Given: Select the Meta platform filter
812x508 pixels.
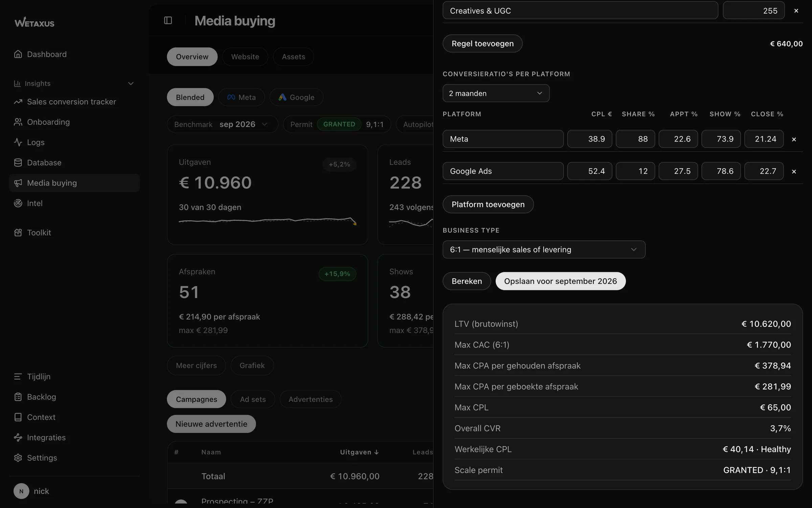Looking at the screenshot, I should pos(242,97).
